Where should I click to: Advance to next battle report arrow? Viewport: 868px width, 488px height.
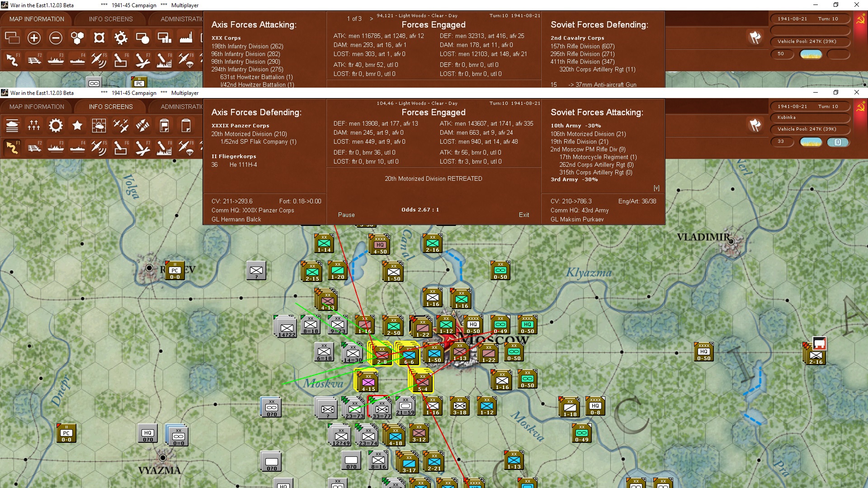[372, 19]
